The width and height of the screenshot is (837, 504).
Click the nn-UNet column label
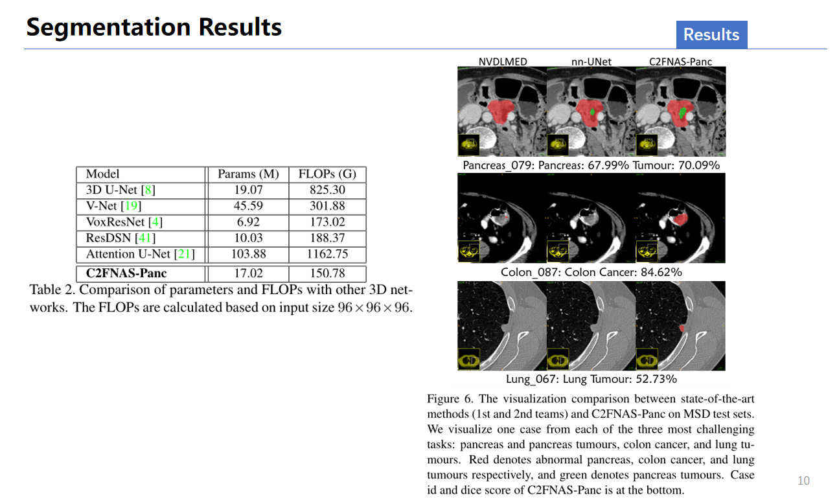pyautogui.click(x=591, y=62)
